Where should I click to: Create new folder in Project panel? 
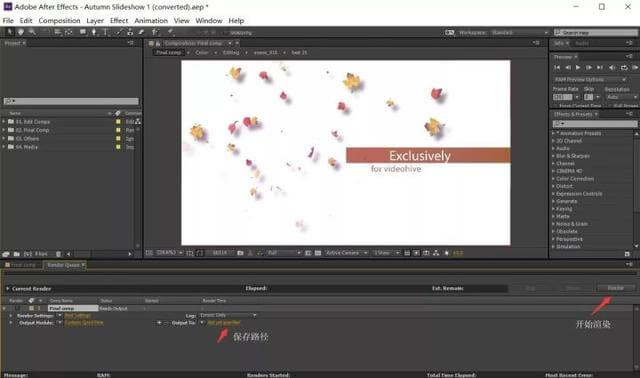pyautogui.click(x=17, y=254)
